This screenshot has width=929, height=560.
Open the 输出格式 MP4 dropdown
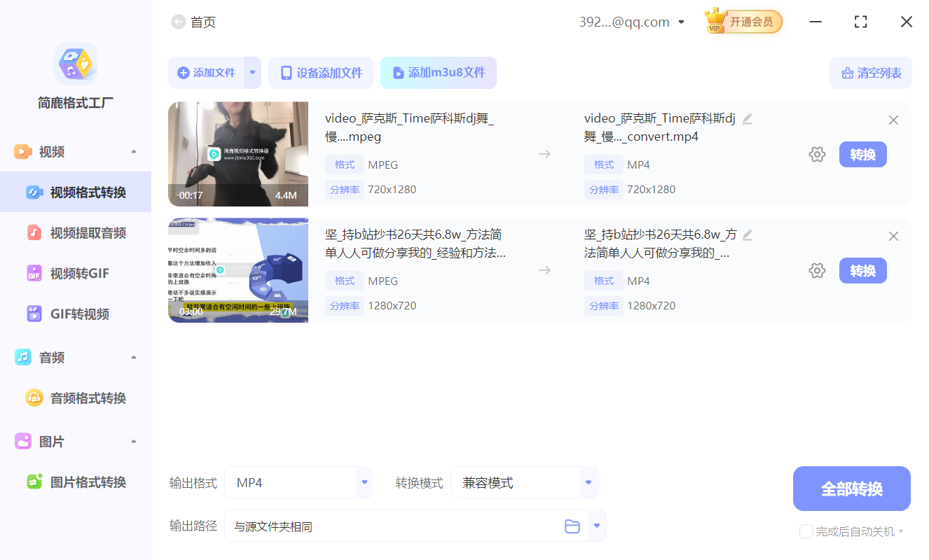tap(298, 482)
